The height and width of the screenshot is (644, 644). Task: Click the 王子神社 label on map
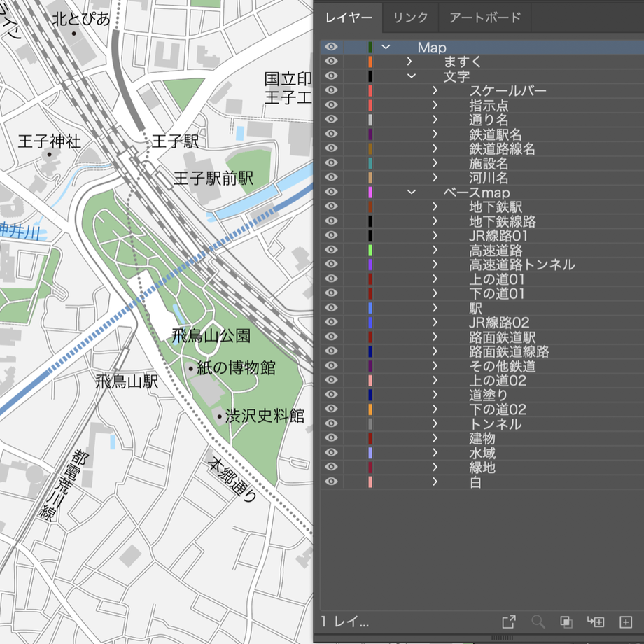(x=49, y=141)
